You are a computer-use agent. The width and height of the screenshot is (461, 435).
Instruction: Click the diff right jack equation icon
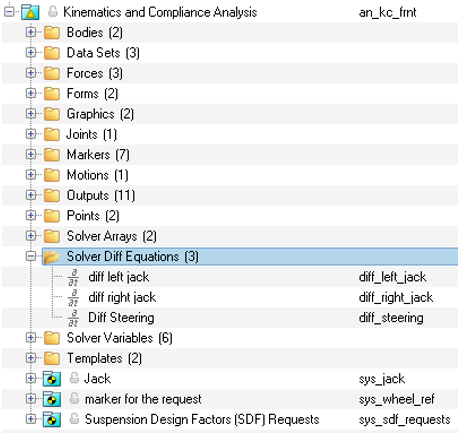73,298
